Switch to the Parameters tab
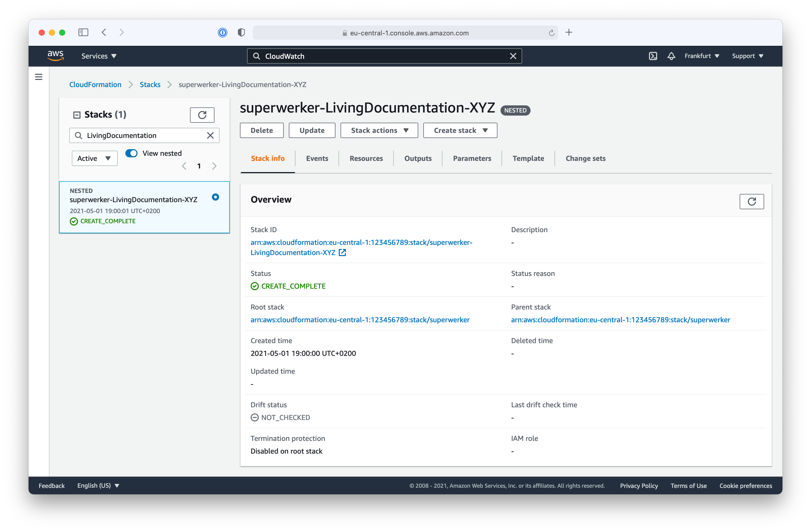The width and height of the screenshot is (811, 532). [x=472, y=158]
